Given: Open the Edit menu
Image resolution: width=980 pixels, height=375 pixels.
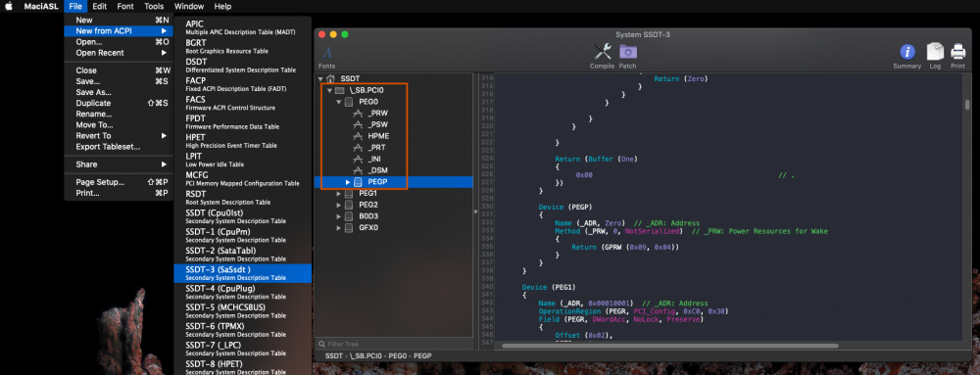Looking at the screenshot, I should (x=99, y=6).
